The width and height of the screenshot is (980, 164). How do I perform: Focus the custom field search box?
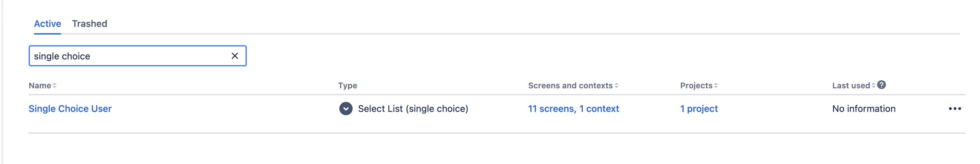coord(129,56)
